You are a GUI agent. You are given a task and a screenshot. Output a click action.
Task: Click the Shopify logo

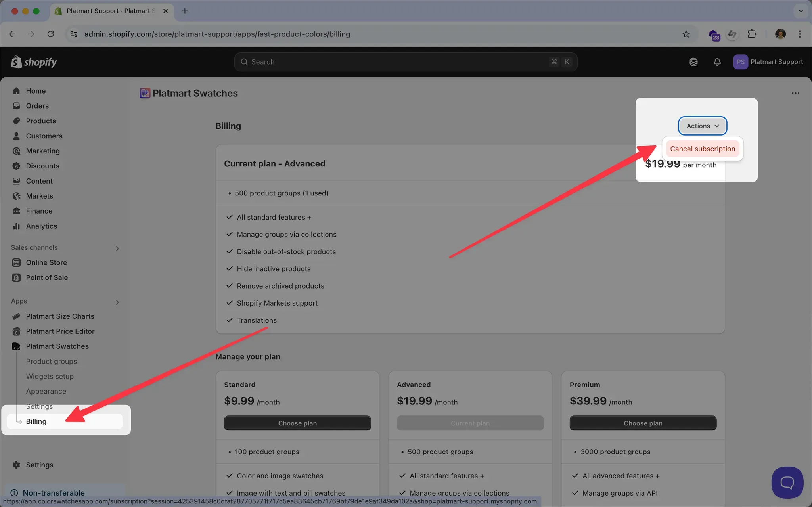(x=34, y=62)
